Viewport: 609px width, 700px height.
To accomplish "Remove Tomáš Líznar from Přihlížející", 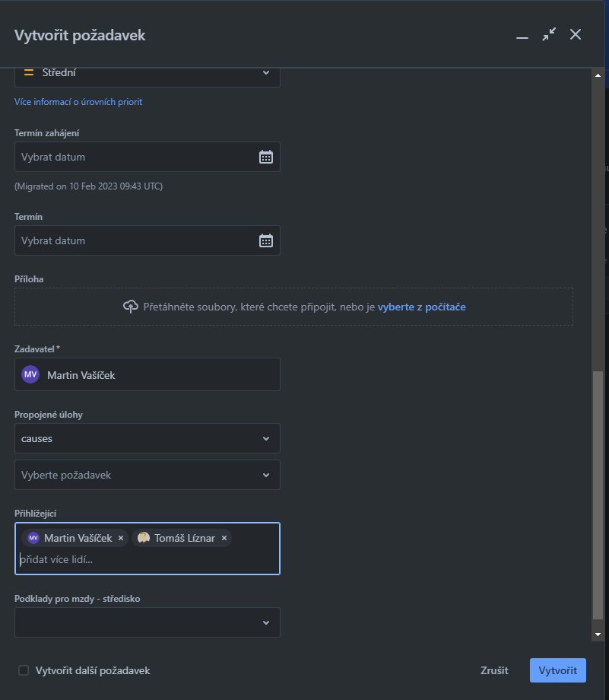I will tap(224, 538).
